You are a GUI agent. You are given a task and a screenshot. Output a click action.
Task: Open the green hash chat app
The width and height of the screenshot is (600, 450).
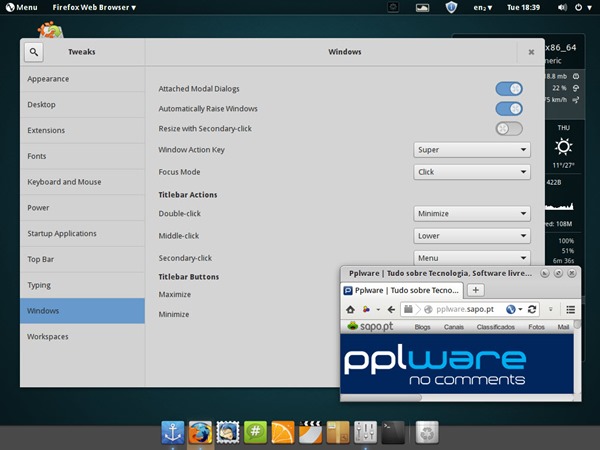click(x=255, y=432)
